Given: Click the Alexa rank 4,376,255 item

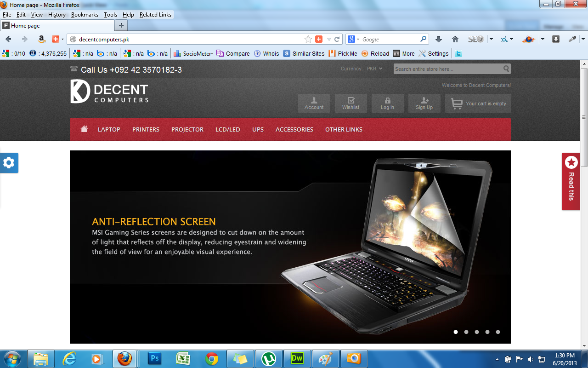Looking at the screenshot, I should 48,53.
